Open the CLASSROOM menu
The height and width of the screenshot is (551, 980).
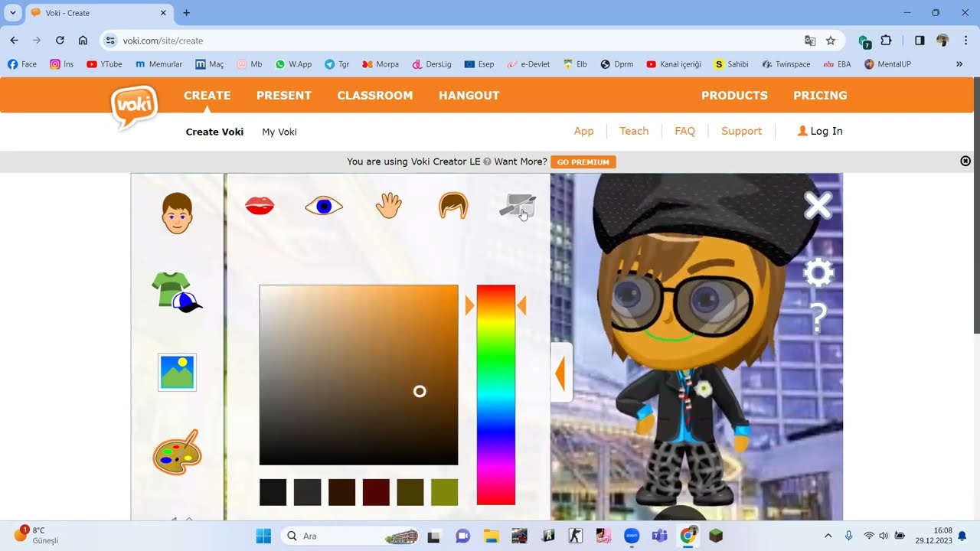(375, 96)
